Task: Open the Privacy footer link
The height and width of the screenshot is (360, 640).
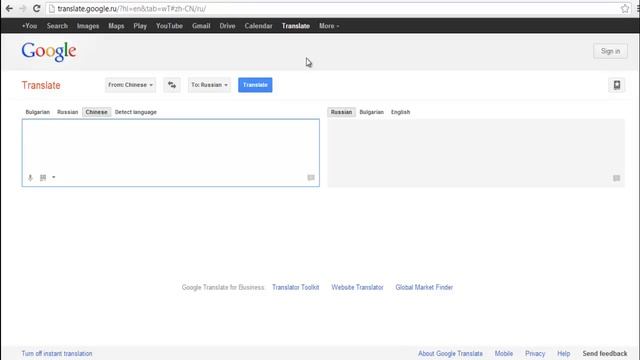Action: coord(535,353)
